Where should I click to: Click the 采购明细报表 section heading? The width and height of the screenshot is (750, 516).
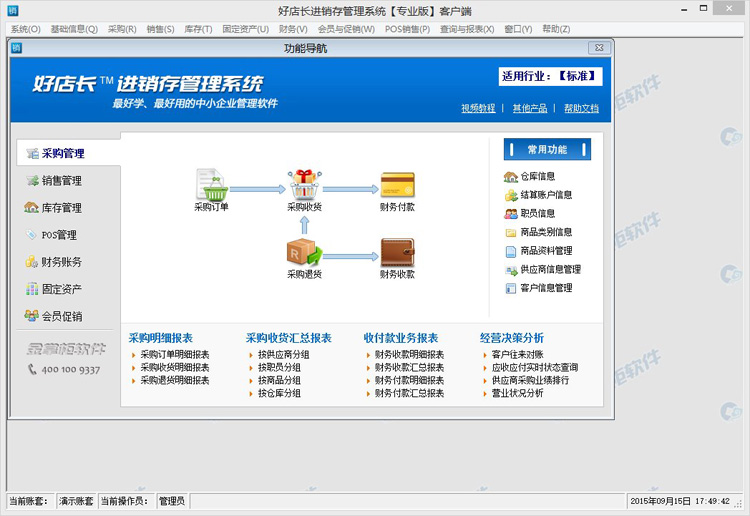point(160,338)
